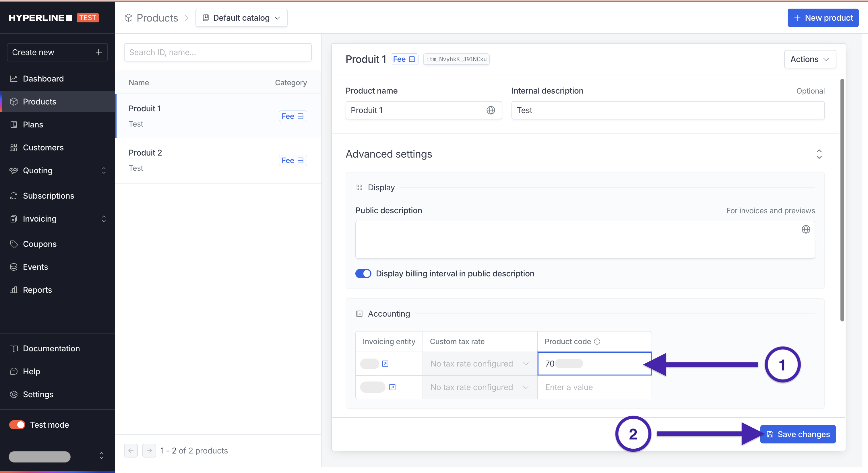
Task: Toggle Display billing interval in public description
Action: (x=363, y=274)
